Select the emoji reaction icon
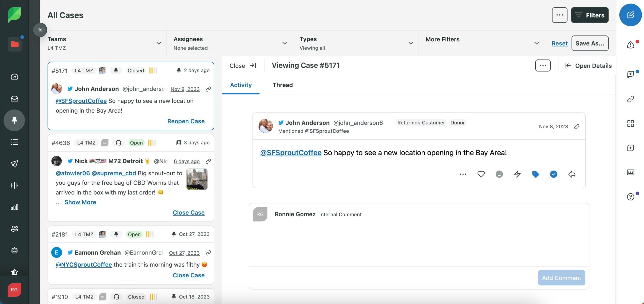 (x=499, y=174)
